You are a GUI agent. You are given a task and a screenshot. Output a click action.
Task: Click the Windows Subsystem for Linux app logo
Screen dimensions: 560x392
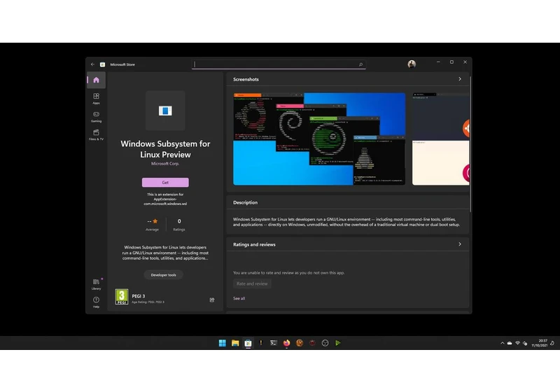(x=165, y=111)
